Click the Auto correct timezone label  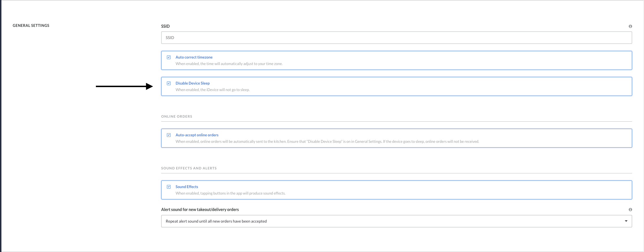(x=194, y=57)
